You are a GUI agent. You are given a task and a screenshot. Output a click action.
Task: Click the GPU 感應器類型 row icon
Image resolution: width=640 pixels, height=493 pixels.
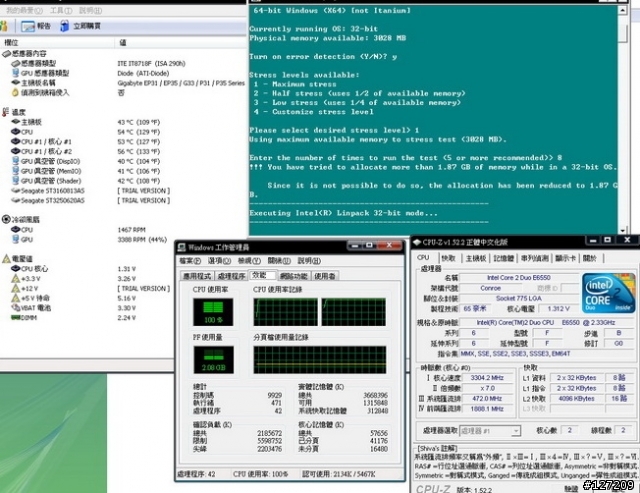tap(16, 73)
